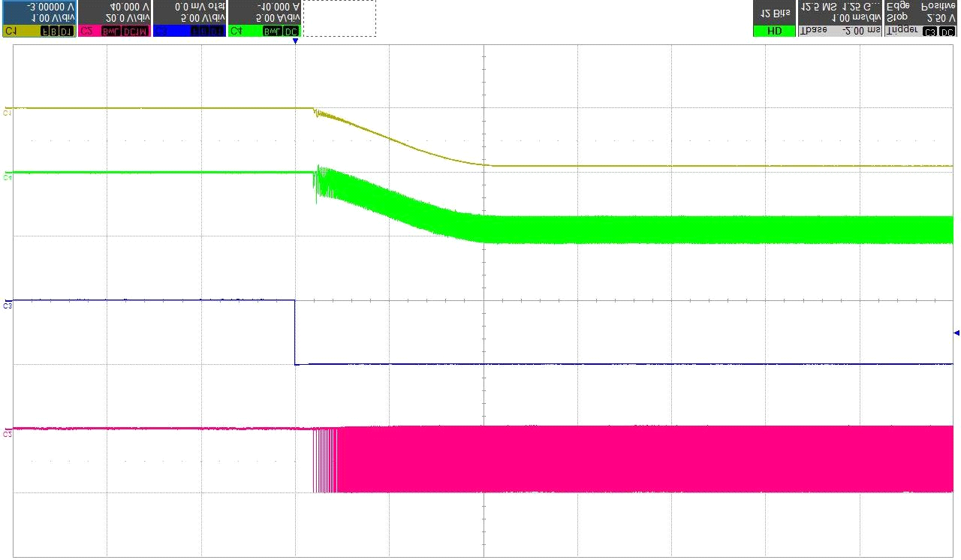Select the C2 ground marker at left edge
The width and height of the screenshot is (961, 560).
[x=8, y=434]
